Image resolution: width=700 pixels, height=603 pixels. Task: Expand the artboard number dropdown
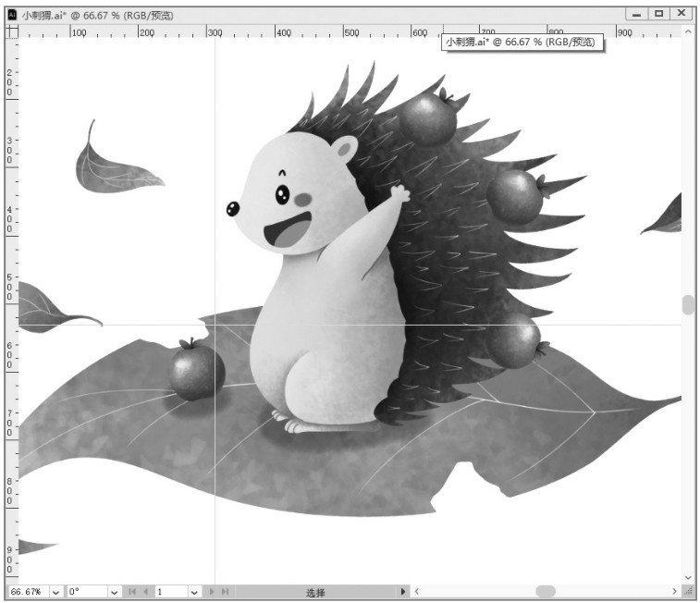[x=194, y=592]
